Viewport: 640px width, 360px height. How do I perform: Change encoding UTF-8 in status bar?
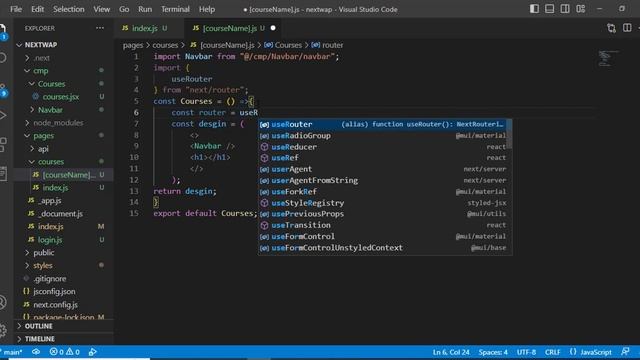[x=526, y=352]
